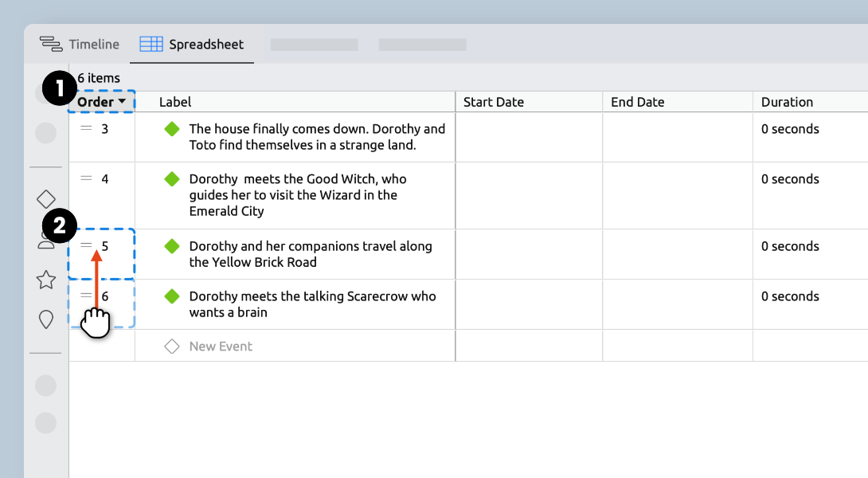The width and height of the screenshot is (868, 478).
Task: Click green diamond of Scarecrow event
Action: click(x=172, y=296)
